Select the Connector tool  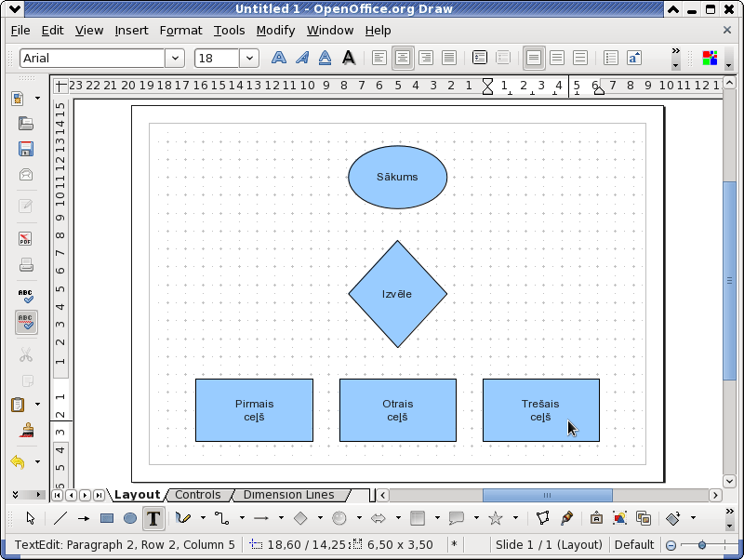pos(222,518)
